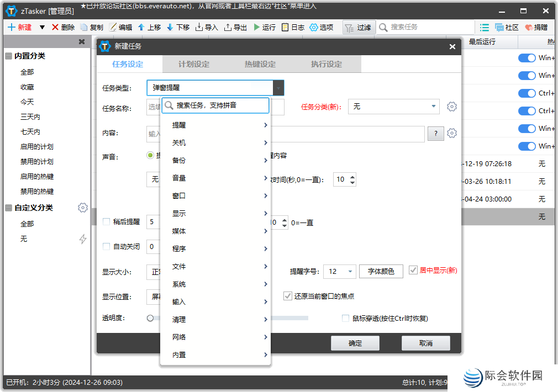This screenshot has height=392, width=558.
Task: Uncheck 还原当前窗口的焦点
Action: click(288, 295)
